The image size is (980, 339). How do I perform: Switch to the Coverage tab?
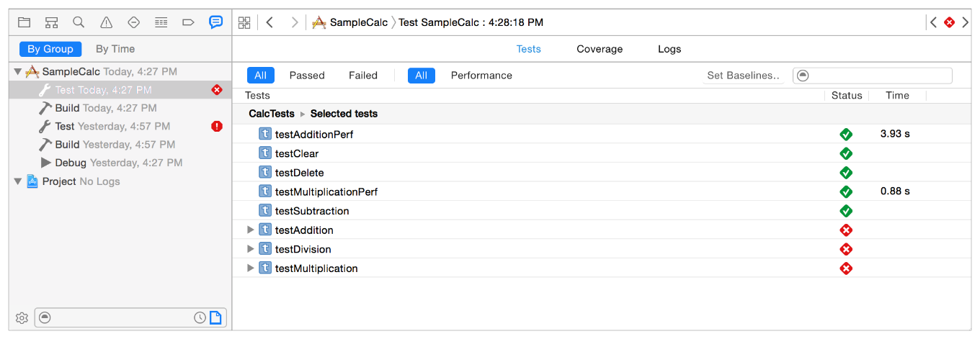tap(600, 49)
